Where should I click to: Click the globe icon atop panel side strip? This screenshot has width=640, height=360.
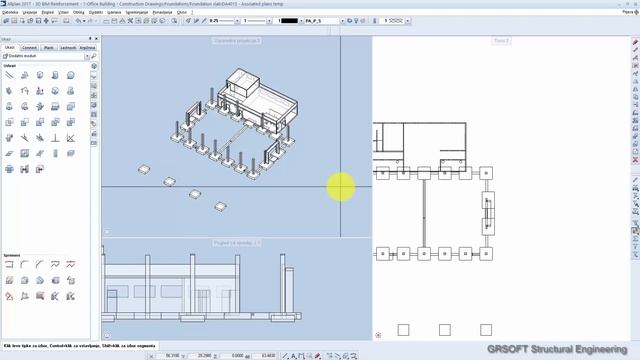pyautogui.click(x=94, y=66)
